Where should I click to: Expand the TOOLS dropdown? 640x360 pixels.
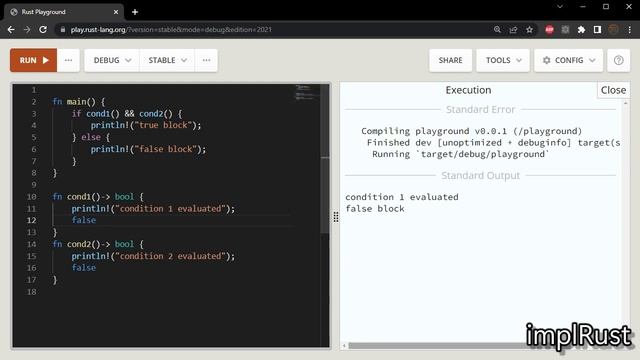[x=503, y=60]
